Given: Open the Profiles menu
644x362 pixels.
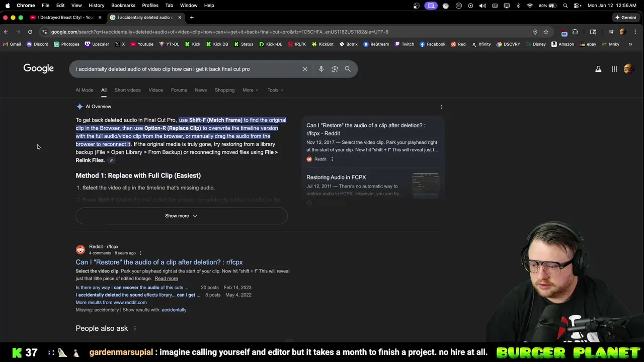Looking at the screenshot, I should coord(150,5).
